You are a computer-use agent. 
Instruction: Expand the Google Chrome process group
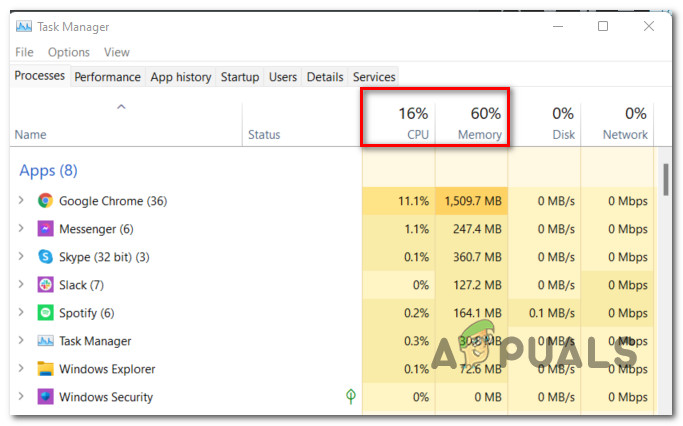21,201
